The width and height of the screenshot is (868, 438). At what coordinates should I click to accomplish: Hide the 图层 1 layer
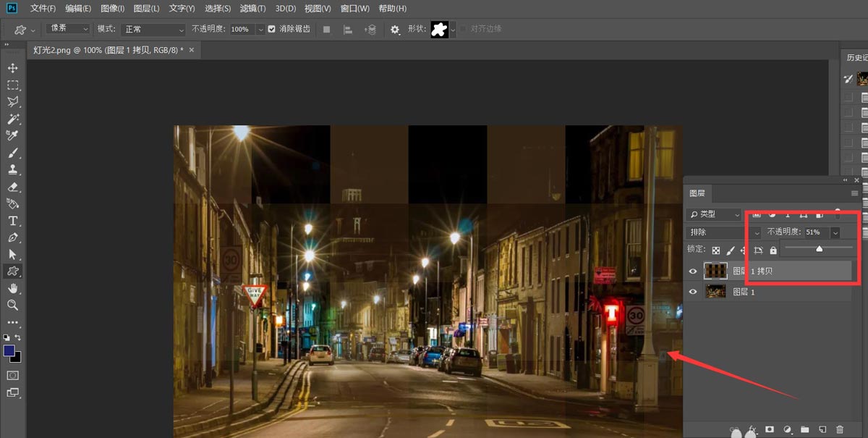694,292
